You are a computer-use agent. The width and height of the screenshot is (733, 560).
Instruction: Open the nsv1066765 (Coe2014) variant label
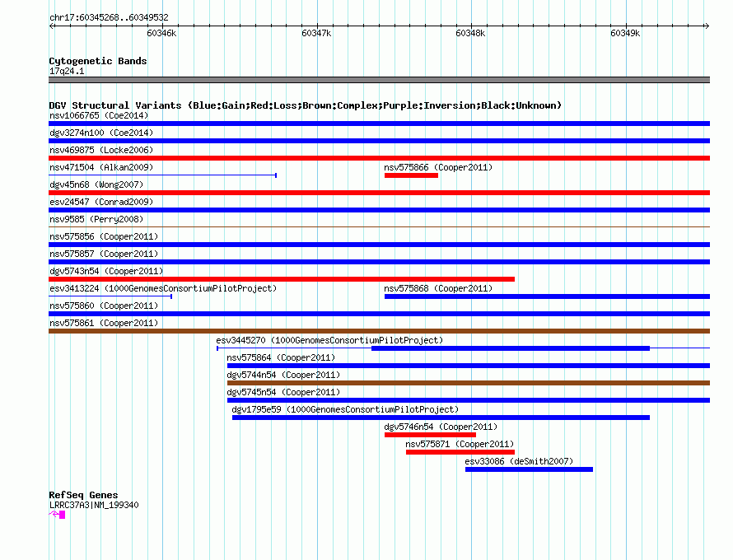tap(99, 115)
